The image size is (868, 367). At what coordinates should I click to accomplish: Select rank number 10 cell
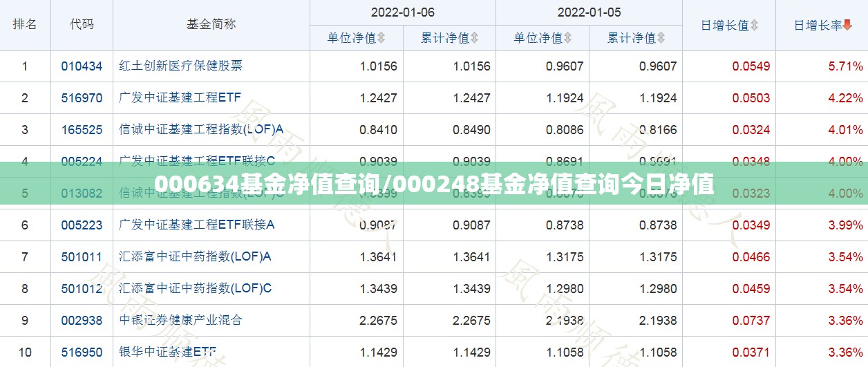pos(25,352)
